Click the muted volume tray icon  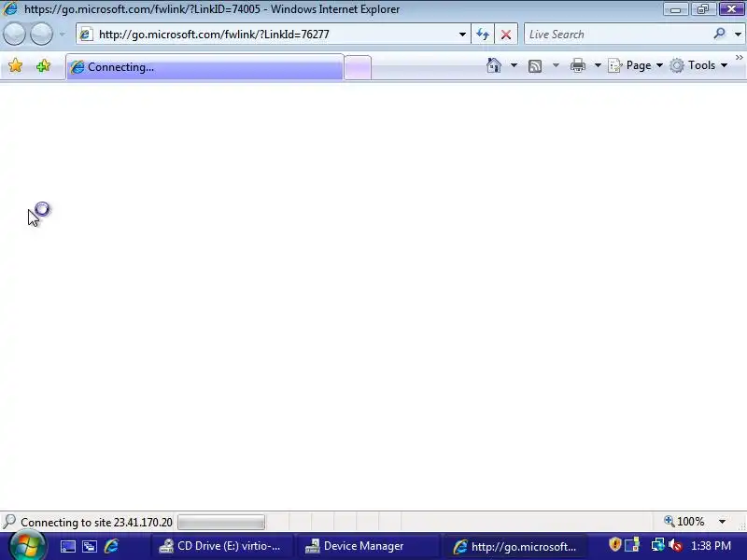tap(675, 545)
